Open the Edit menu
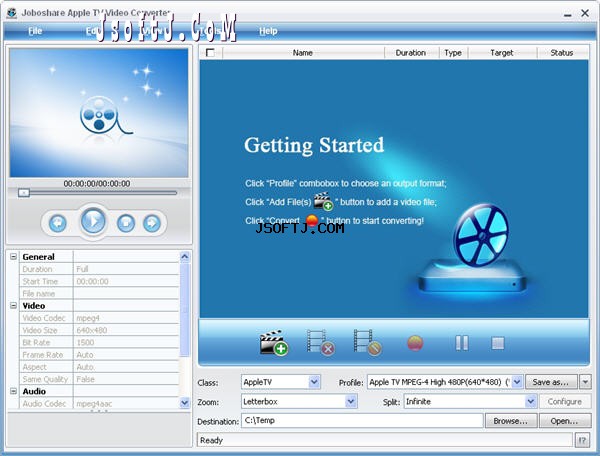This screenshot has width=600, height=456. tap(93, 31)
